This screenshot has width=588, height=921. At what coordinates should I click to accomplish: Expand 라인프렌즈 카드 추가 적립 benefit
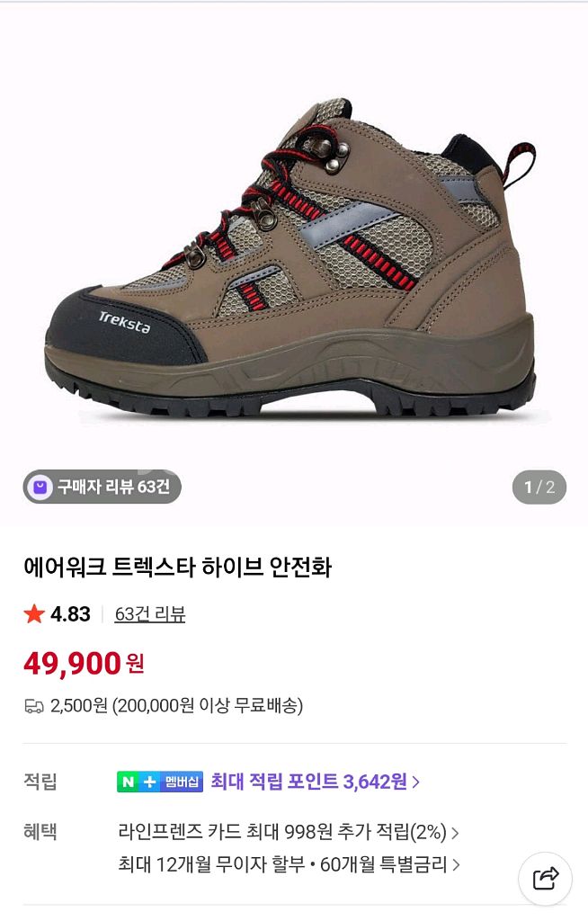tap(289, 832)
